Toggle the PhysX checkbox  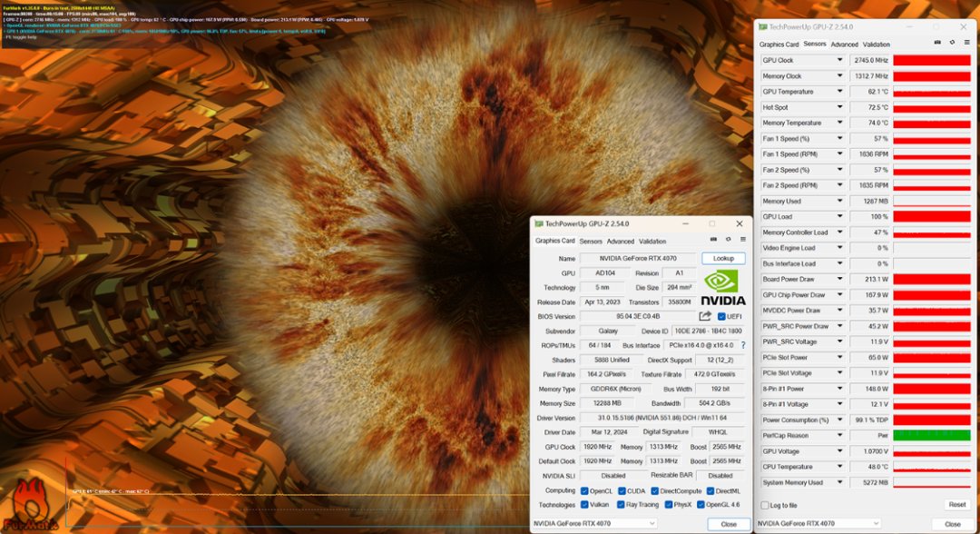click(x=669, y=505)
